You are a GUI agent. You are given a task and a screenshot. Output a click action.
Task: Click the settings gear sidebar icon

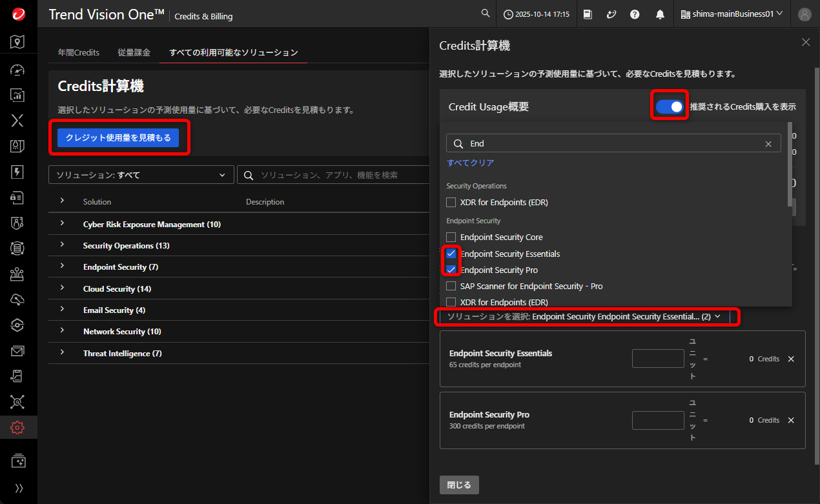click(x=18, y=427)
